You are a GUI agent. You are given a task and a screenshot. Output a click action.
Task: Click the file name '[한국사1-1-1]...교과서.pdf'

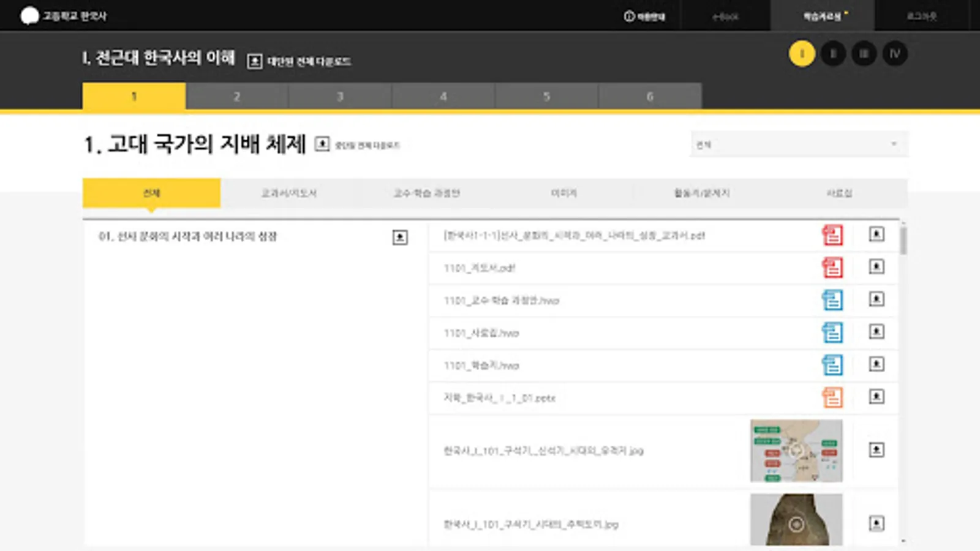pos(575,235)
